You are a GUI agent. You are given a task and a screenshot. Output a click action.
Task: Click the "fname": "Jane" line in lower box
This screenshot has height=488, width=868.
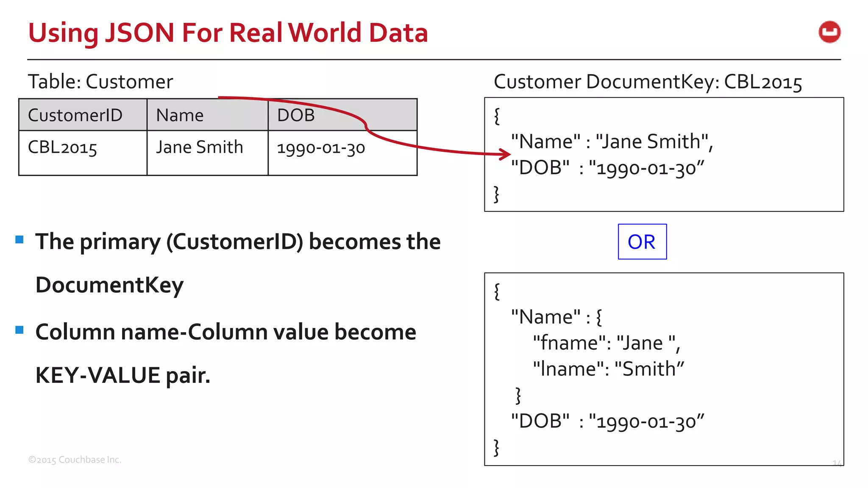tap(606, 343)
